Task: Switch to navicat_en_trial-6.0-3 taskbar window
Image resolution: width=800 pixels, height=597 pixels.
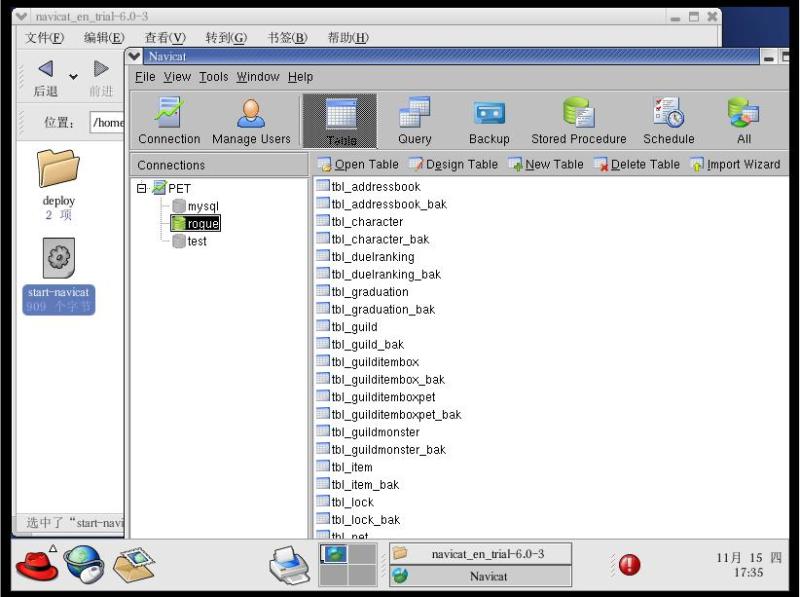Action: point(480,553)
